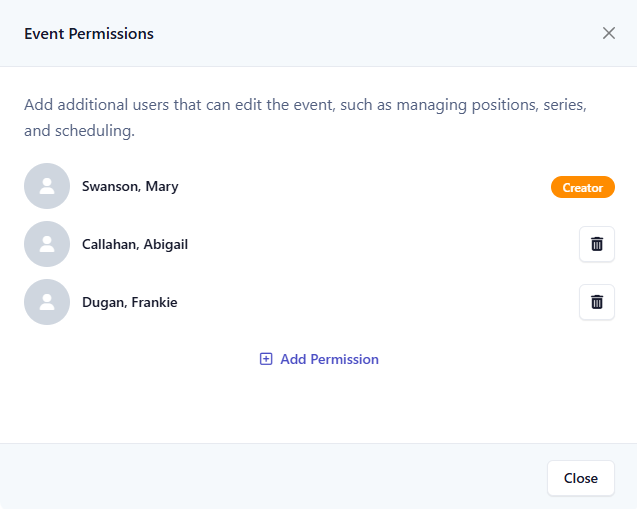The height and width of the screenshot is (509, 637).
Task: Click the Event Permissions dialog title
Action: click(89, 34)
